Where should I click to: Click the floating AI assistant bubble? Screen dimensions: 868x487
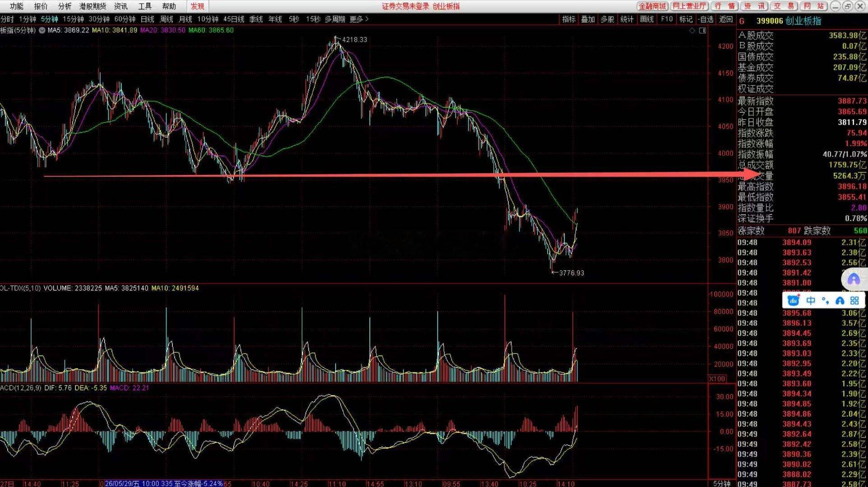(x=854, y=279)
